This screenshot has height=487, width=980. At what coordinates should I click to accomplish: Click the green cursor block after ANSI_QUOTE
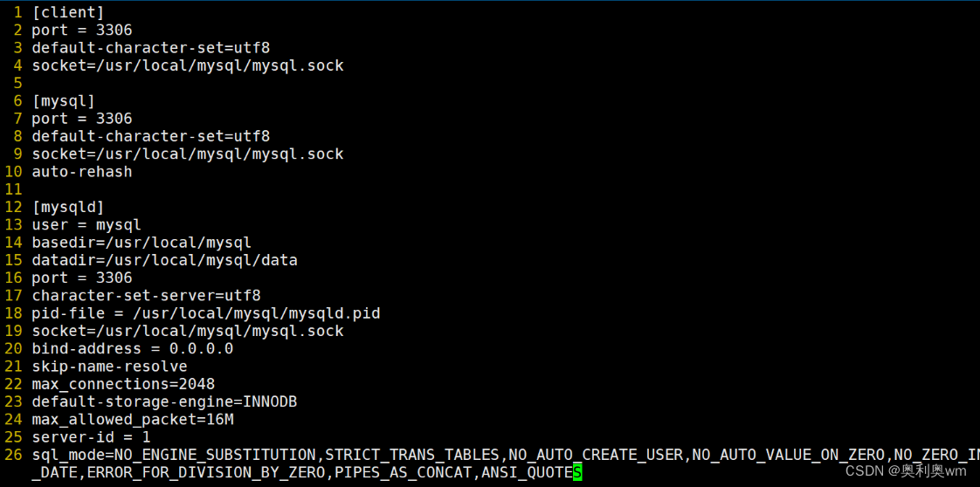click(577, 472)
